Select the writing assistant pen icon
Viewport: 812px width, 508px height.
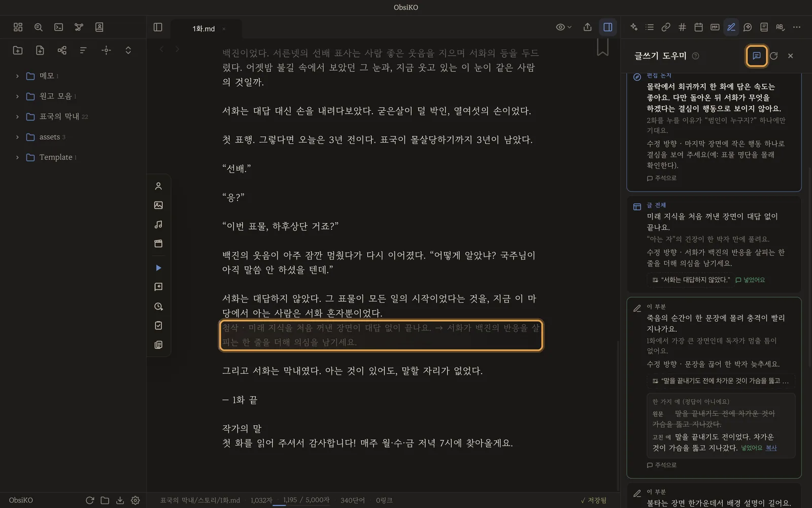(731, 27)
